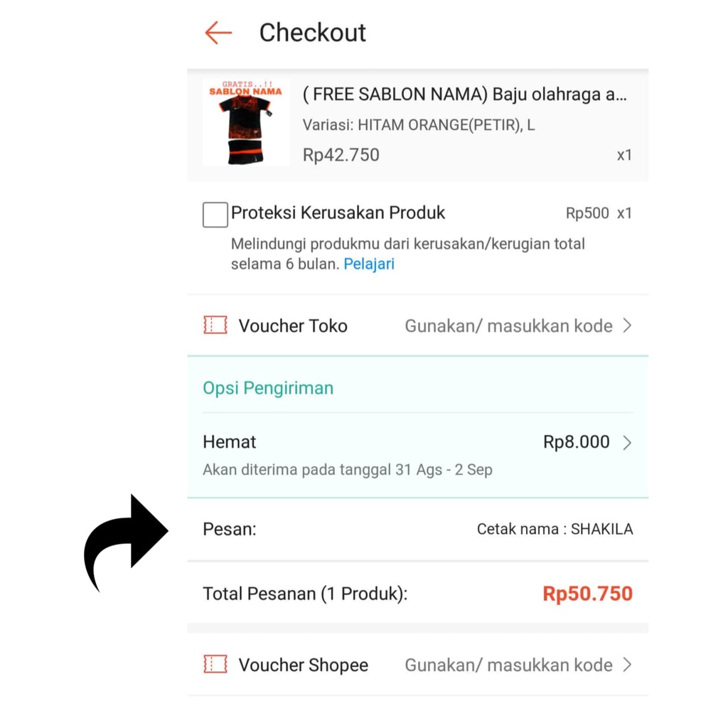Select Gunakan/ masukkan kode for Voucher Toko
The width and height of the screenshot is (728, 728).
click(508, 326)
